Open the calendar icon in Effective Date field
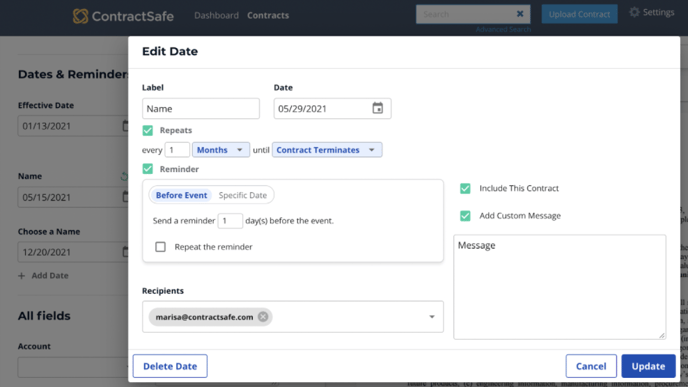This screenshot has height=387, width=688. coord(125,126)
